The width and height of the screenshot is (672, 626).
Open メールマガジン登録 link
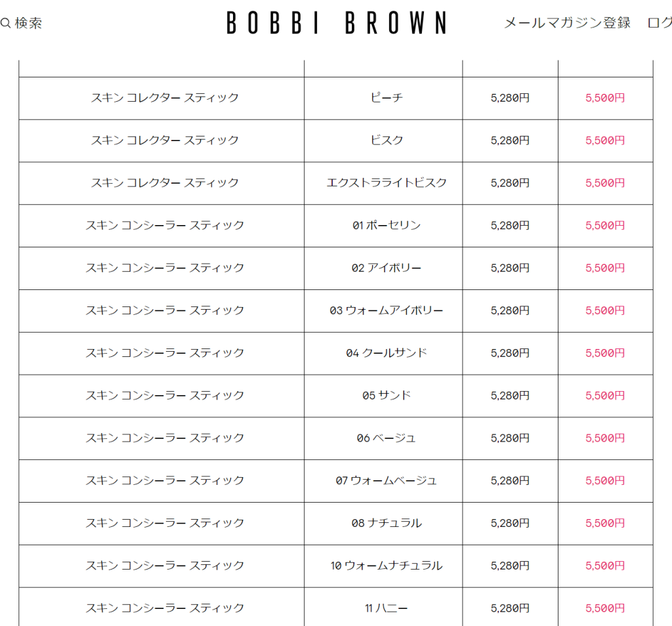[x=567, y=23]
